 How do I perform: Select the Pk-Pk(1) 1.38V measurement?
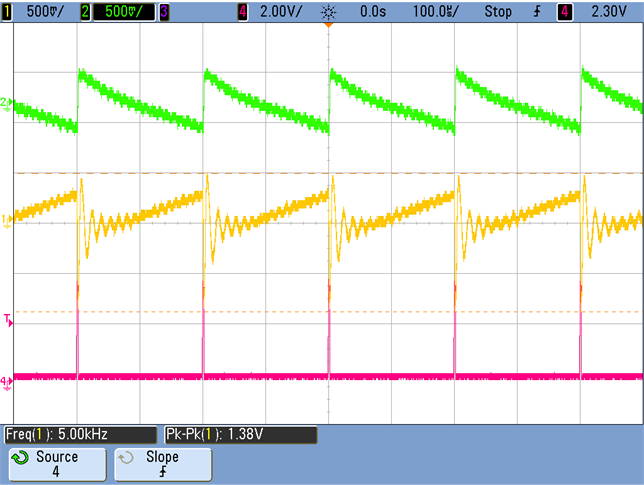(238, 435)
